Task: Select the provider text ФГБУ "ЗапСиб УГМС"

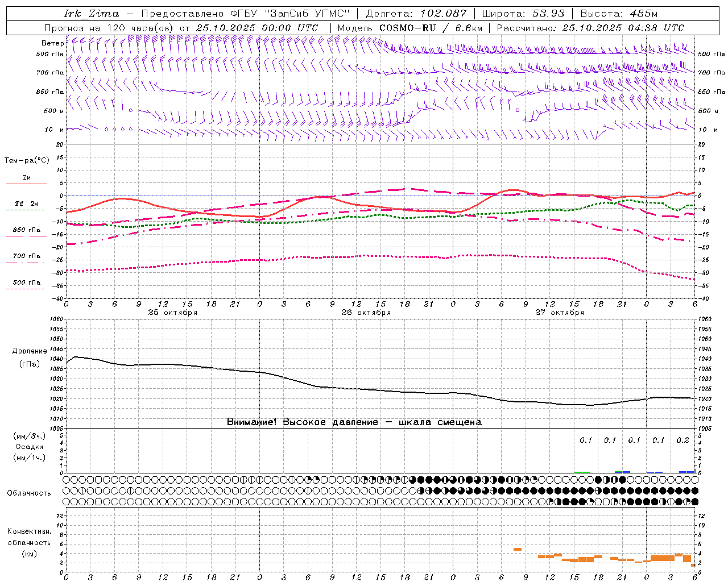Action: click(290, 14)
